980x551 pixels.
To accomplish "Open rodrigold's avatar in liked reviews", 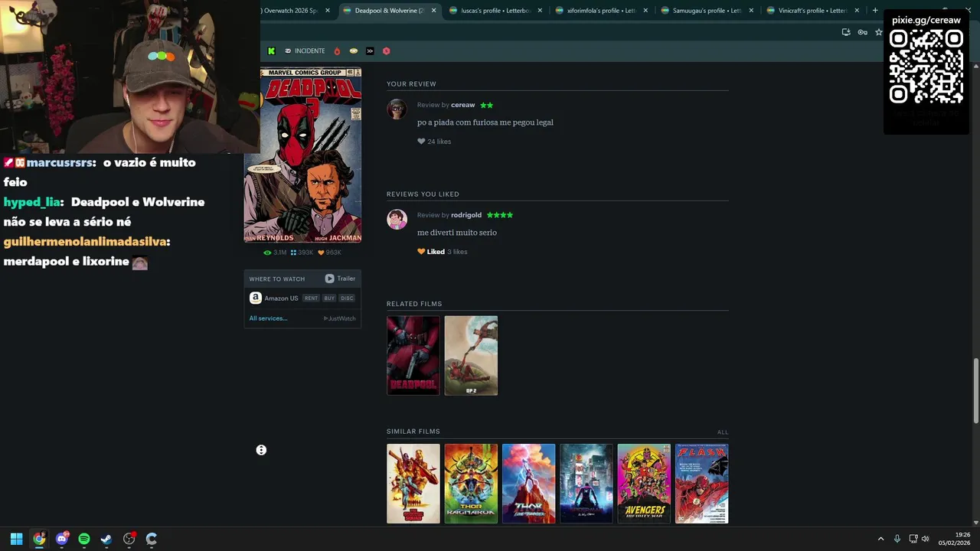I will [x=397, y=220].
